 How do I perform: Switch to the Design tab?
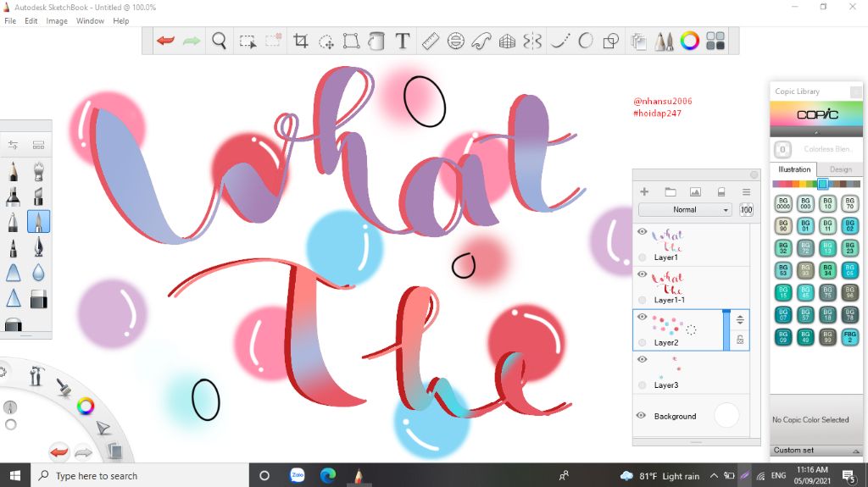[840, 169]
